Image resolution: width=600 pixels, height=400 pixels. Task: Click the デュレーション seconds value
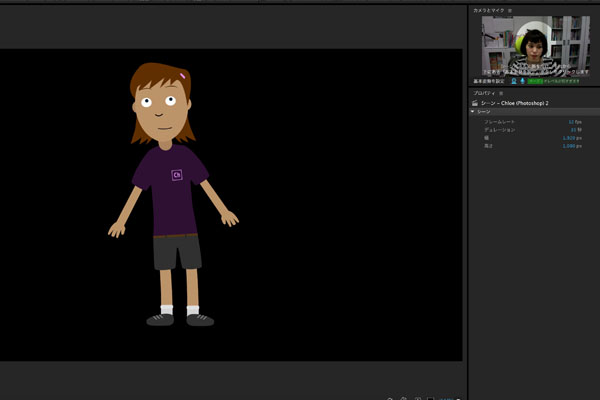click(x=576, y=130)
